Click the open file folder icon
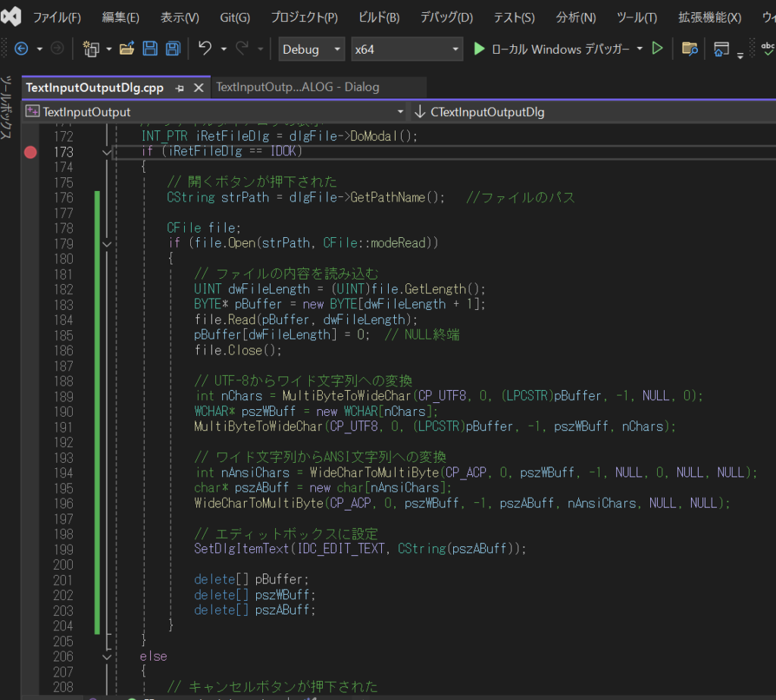 127,49
